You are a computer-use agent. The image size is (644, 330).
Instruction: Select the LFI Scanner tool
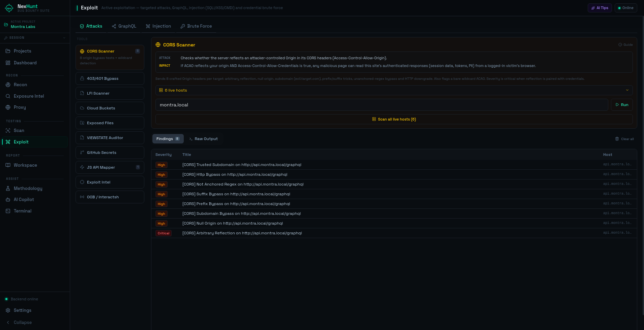click(x=110, y=93)
